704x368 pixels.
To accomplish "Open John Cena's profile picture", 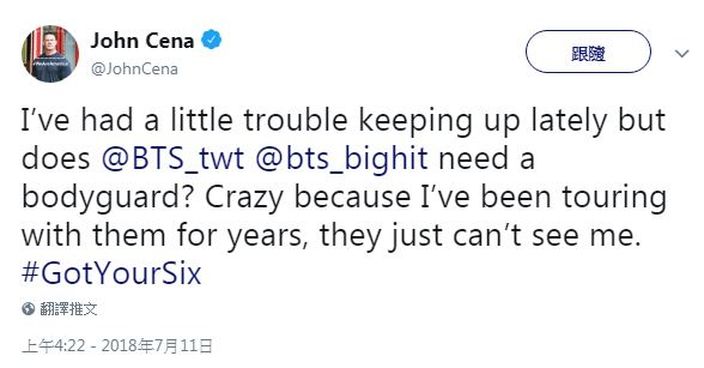I will tap(50, 54).
